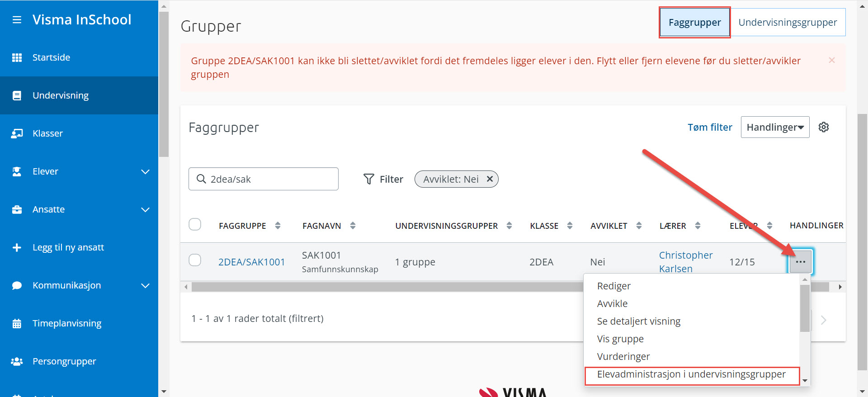The width and height of the screenshot is (868, 397).
Task: Open table settings gear icon
Action: 824,127
